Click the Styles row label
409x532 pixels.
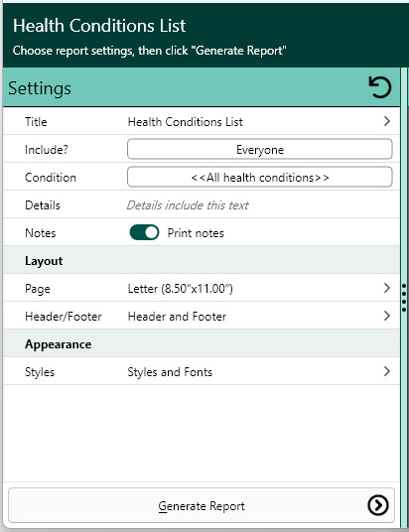click(40, 372)
